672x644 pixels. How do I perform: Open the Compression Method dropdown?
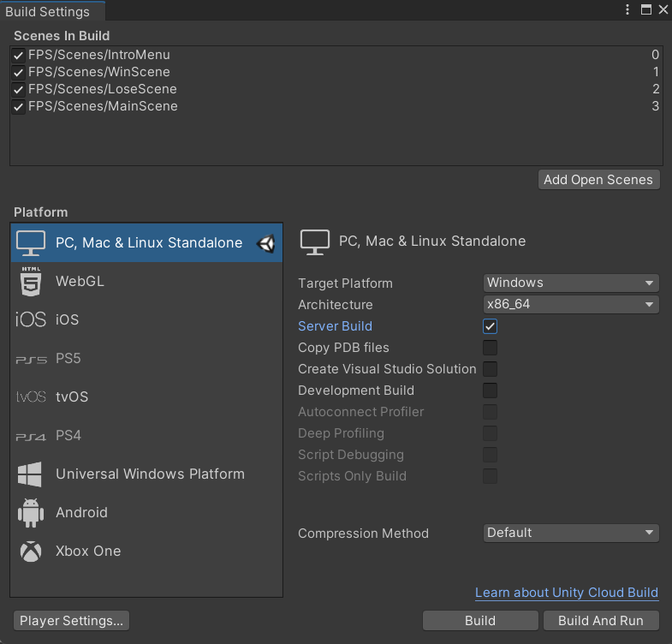(x=570, y=533)
